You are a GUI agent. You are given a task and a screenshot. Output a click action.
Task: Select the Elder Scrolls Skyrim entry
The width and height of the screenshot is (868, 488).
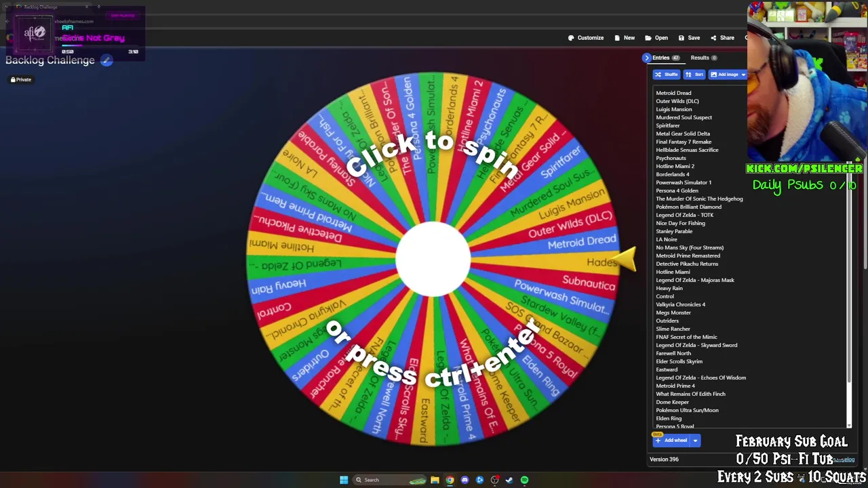point(679,362)
